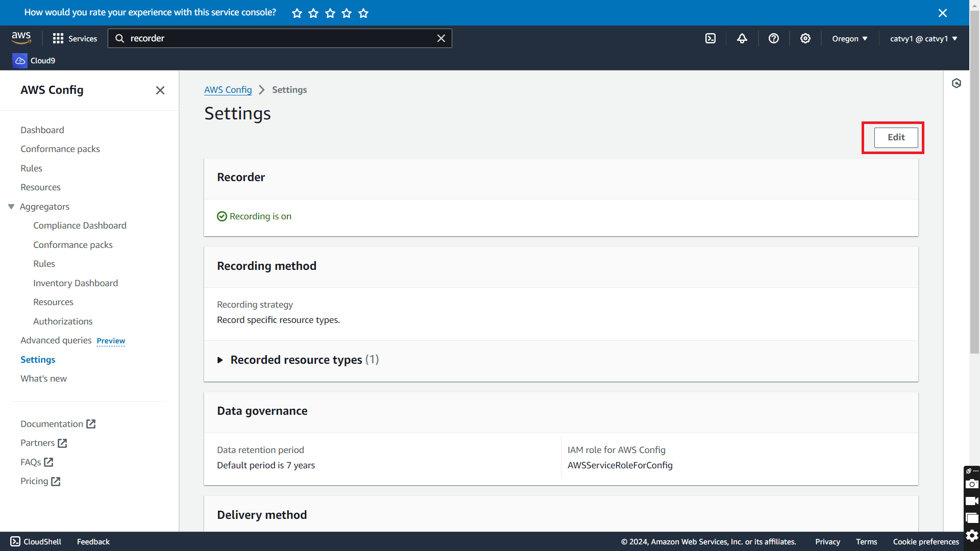Go to Dashboard in sidebar

click(x=42, y=130)
